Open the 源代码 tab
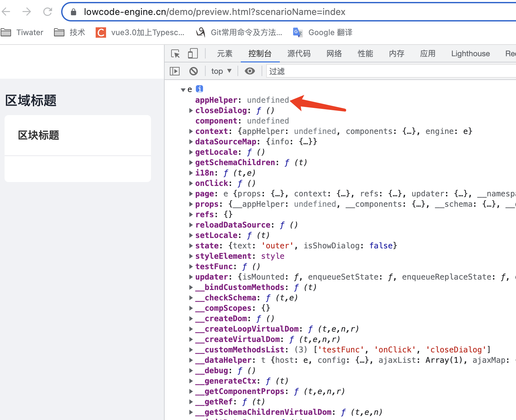 [x=299, y=54]
